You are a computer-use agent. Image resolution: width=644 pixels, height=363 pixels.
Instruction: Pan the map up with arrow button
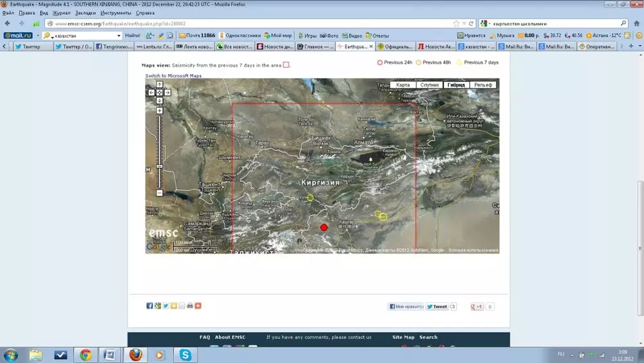pos(160,84)
